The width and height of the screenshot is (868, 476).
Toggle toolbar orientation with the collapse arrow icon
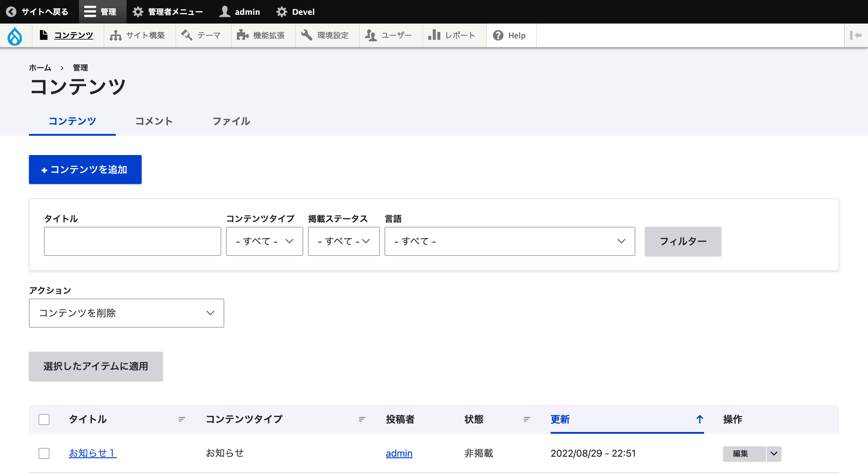pos(856,35)
